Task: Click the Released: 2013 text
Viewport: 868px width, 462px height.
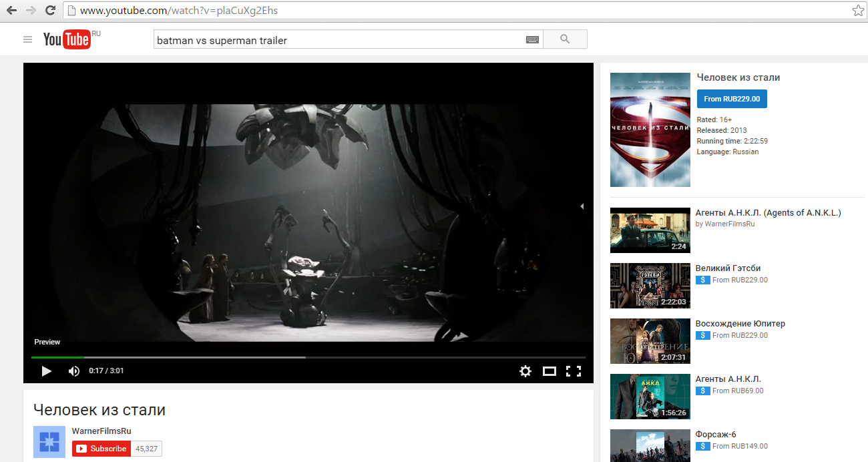Action: (x=722, y=130)
